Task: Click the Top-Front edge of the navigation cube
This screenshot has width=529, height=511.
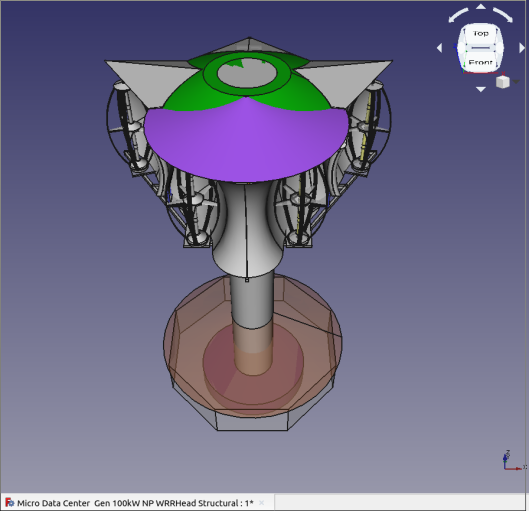Action: [480, 48]
